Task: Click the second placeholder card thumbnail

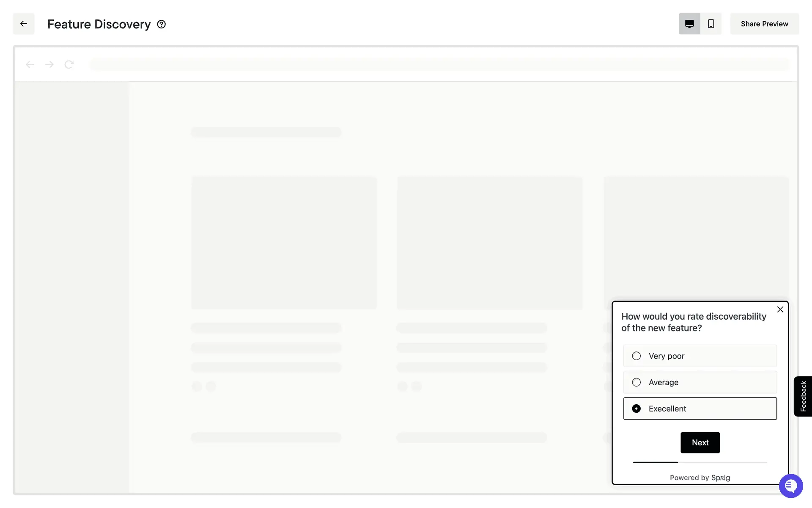Action: coord(489,243)
